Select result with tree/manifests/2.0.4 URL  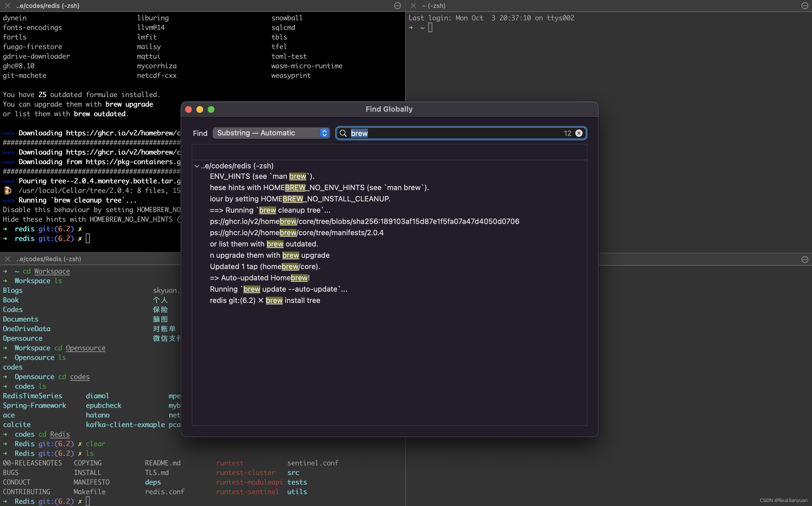click(297, 233)
